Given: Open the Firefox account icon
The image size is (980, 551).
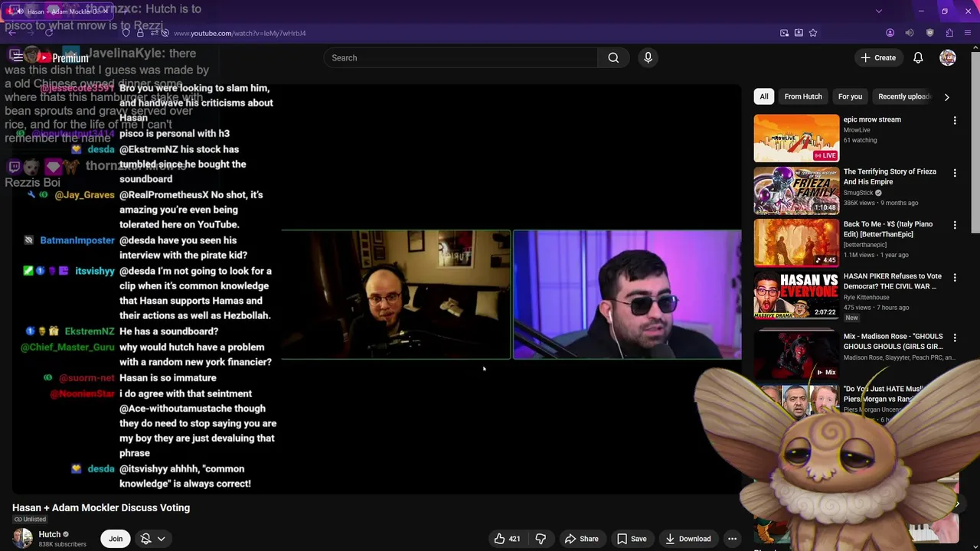Looking at the screenshot, I should 890,33.
